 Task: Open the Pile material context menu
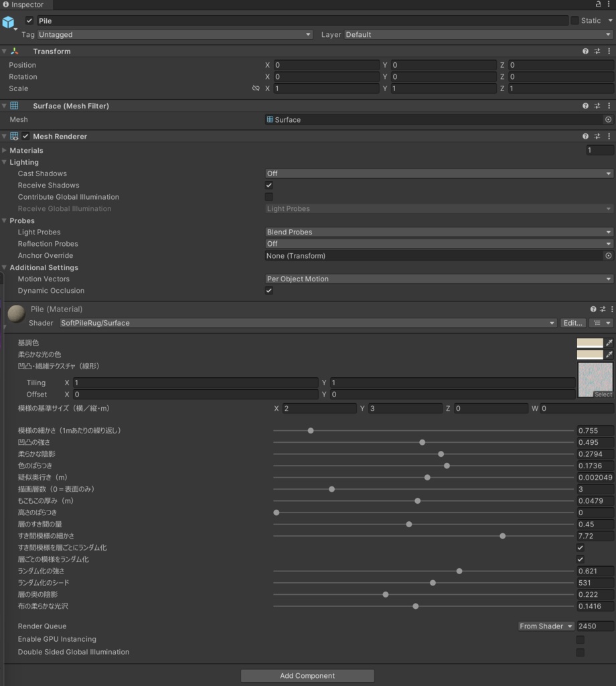612,309
